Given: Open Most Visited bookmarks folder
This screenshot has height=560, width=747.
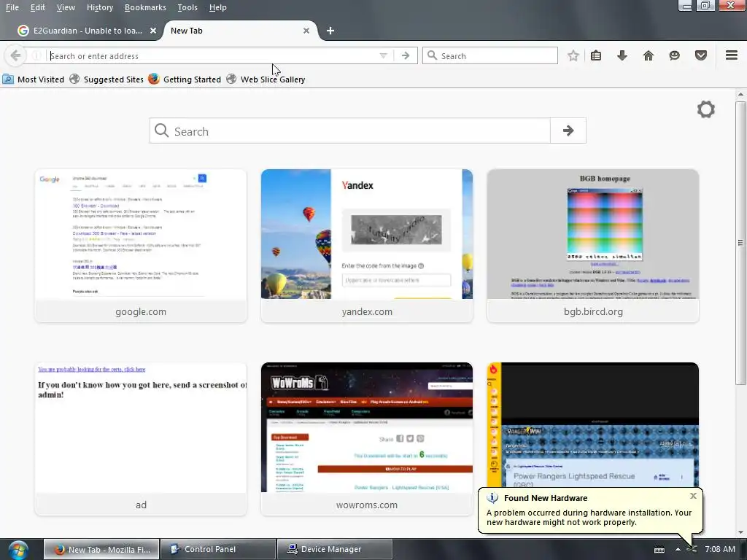Looking at the screenshot, I should (x=34, y=79).
